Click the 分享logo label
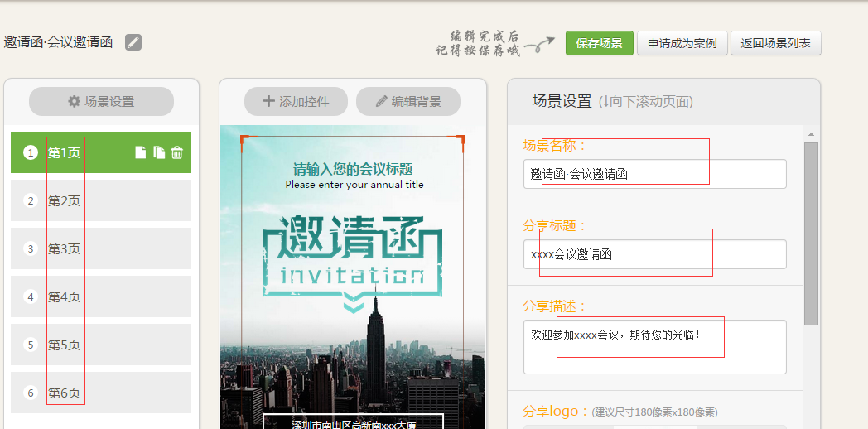The width and height of the screenshot is (868, 429). coord(555,412)
